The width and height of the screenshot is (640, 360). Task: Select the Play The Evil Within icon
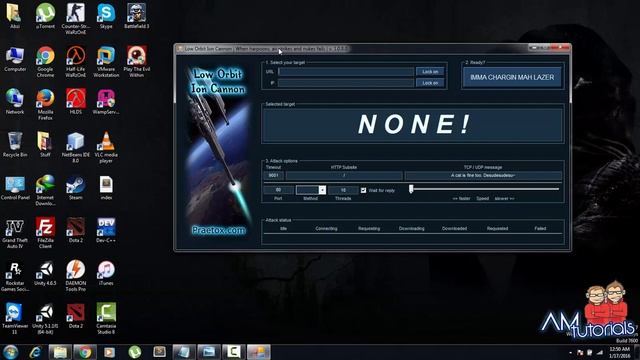coord(136,62)
